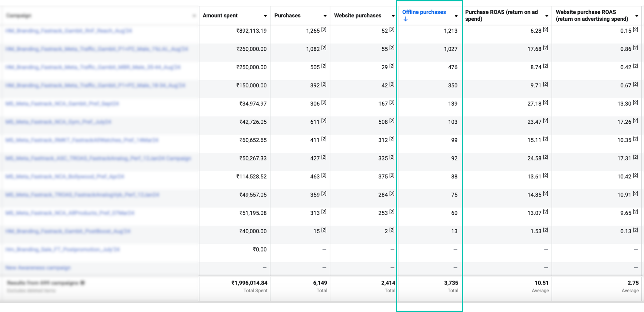Open the Offline purchases column dropdown arrow
The width and height of the screenshot is (644, 312).
(x=456, y=16)
